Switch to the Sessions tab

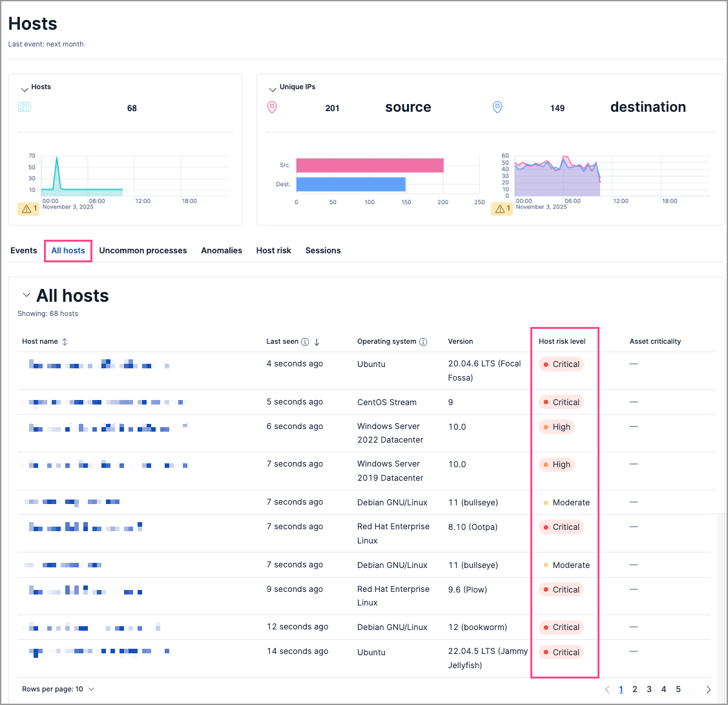tap(323, 250)
